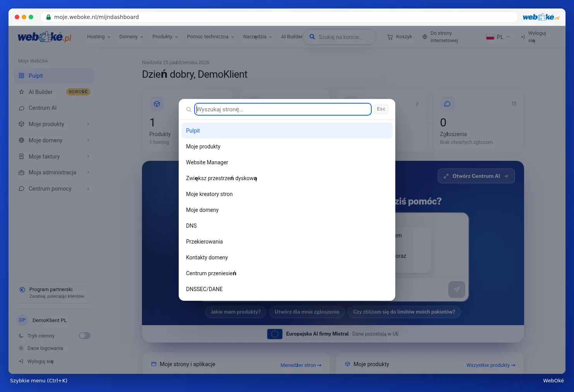Click the Program partnerski euro icon
This screenshot has width=574, height=392.
tap(22, 290)
